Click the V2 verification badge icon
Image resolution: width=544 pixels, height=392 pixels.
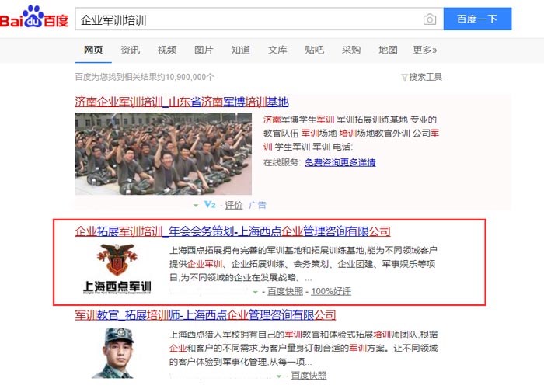[x=210, y=204]
